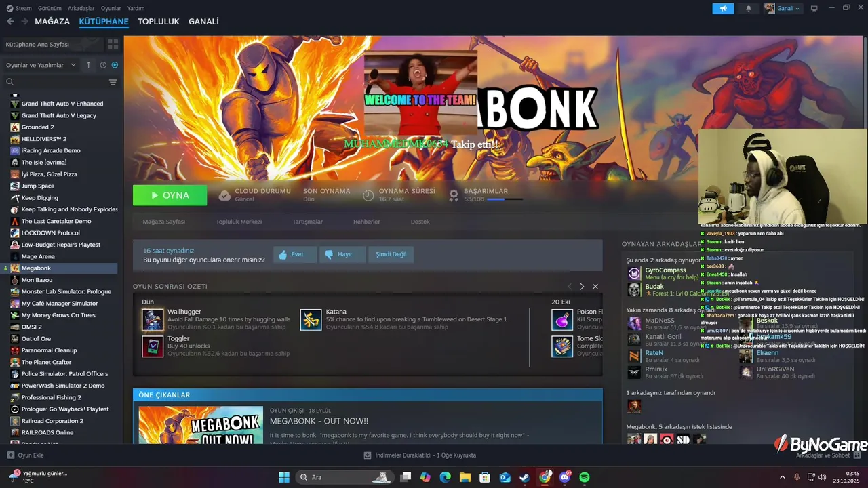
Task: Click the Wallhugger achievement icon
Action: coord(153,319)
